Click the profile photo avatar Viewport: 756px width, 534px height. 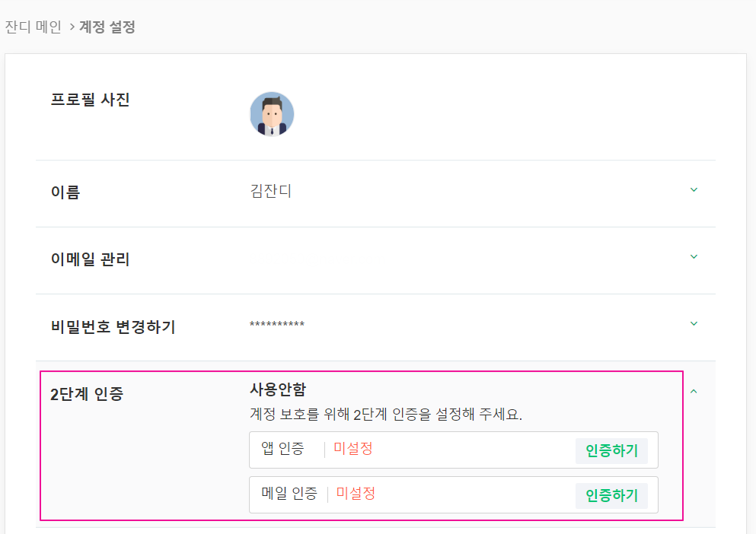272,114
